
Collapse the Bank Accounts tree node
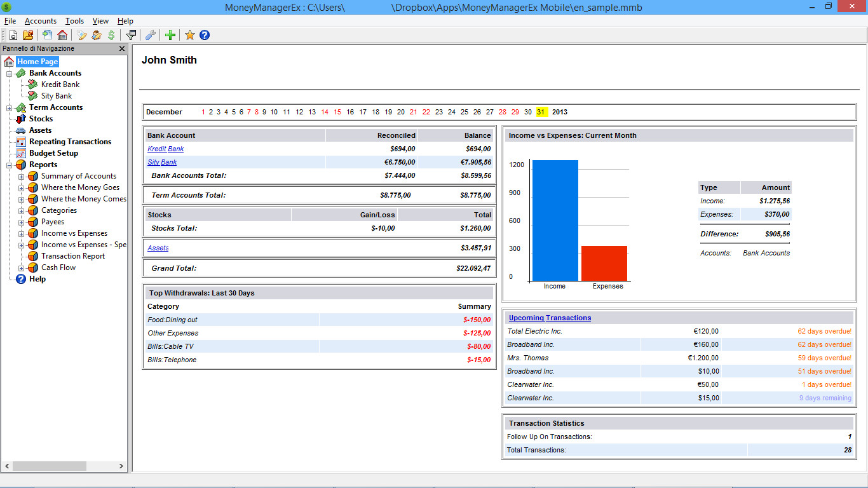[x=10, y=74]
